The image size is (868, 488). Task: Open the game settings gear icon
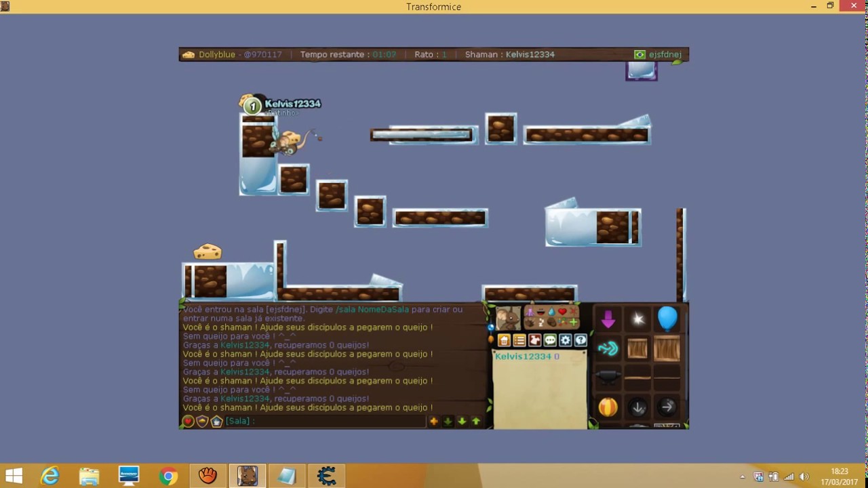[566, 340]
